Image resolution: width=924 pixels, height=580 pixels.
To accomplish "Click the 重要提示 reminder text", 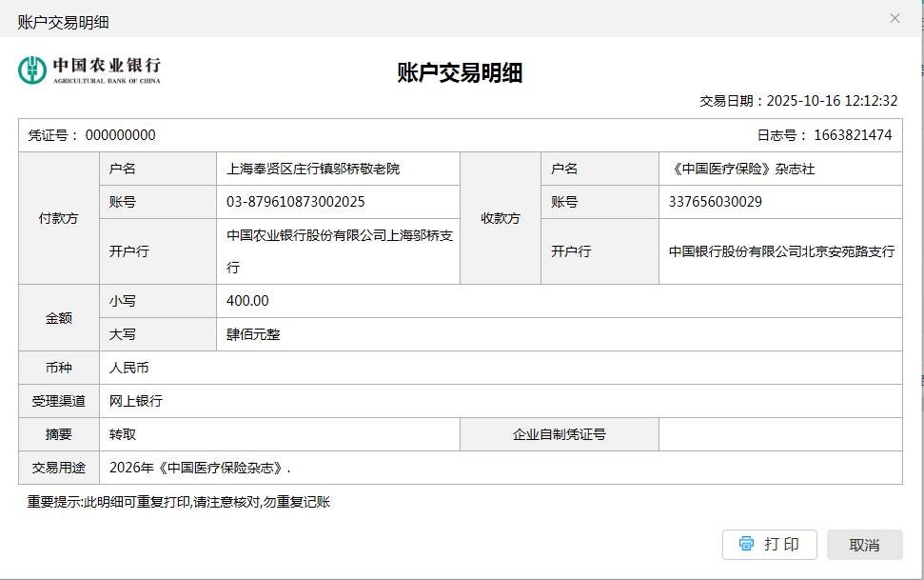I will (x=178, y=502).
